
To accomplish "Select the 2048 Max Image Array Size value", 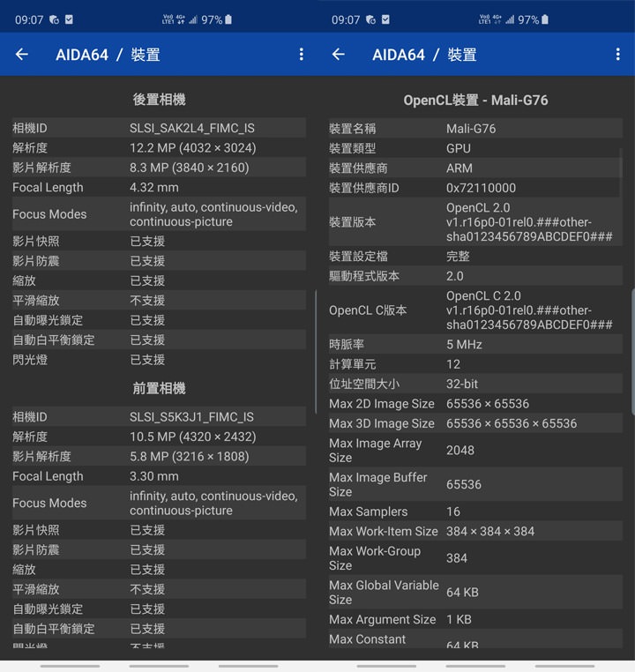I will (x=460, y=451).
